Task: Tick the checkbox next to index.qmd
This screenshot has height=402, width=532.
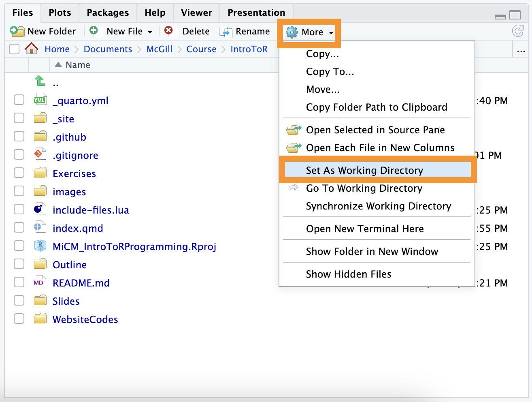Action: click(19, 228)
